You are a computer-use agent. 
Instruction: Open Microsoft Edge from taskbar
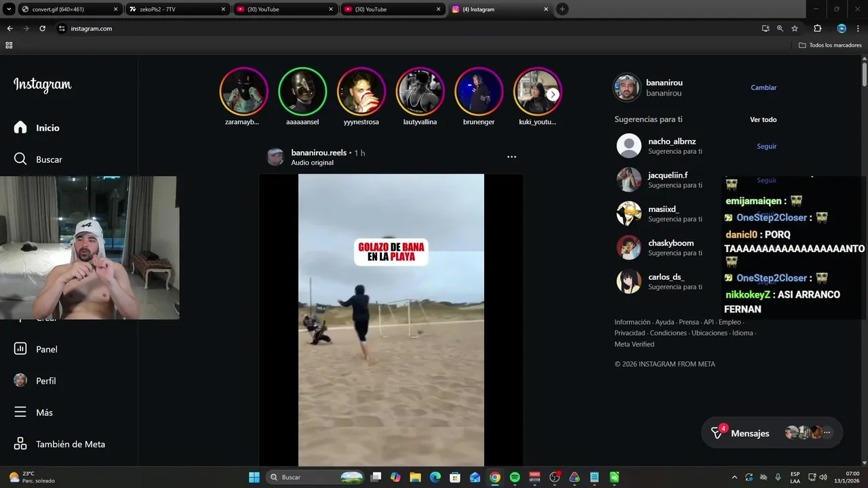435,477
